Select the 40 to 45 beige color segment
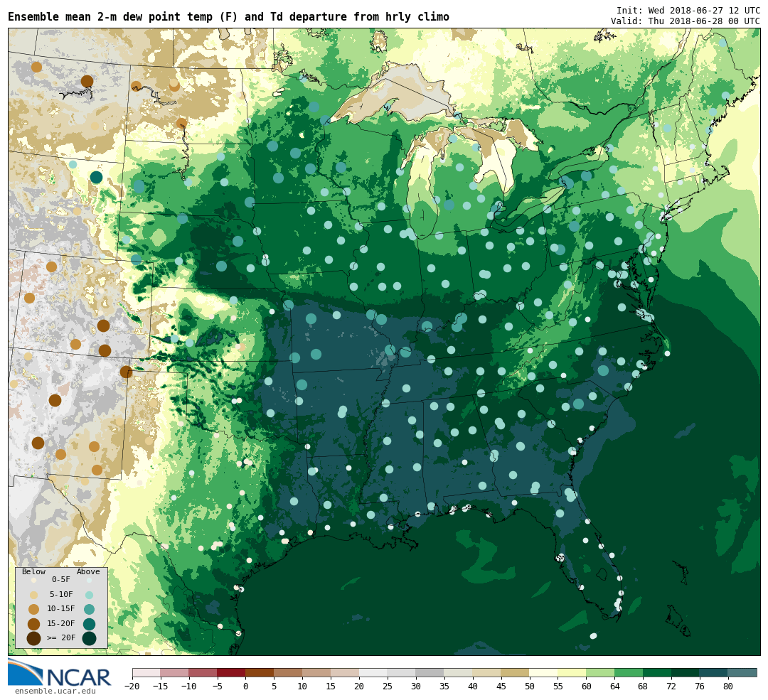Viewport: 768px width, 700px height. click(x=487, y=673)
